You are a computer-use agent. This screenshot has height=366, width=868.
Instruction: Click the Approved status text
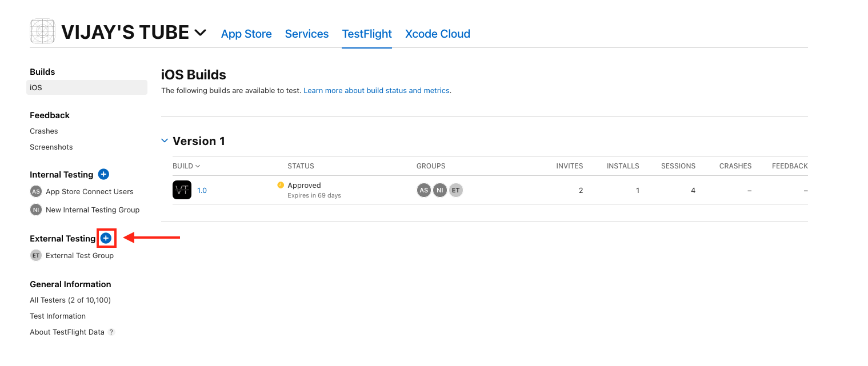pos(304,185)
